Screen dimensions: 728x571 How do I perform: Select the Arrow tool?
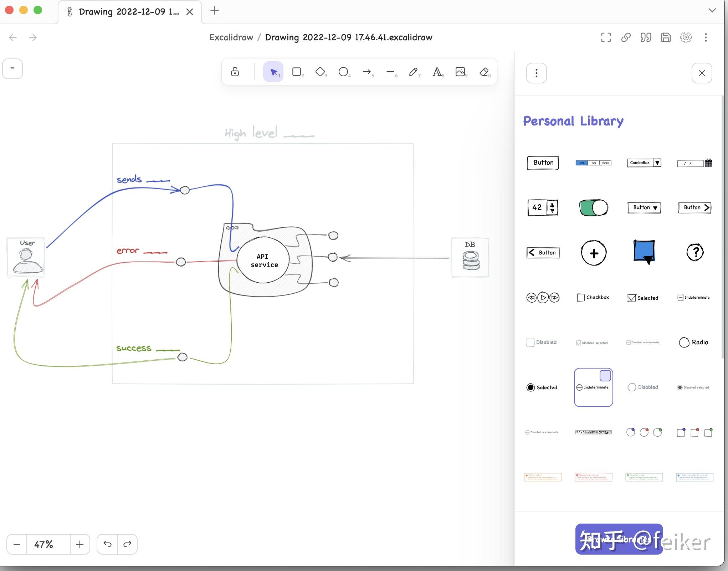point(367,72)
